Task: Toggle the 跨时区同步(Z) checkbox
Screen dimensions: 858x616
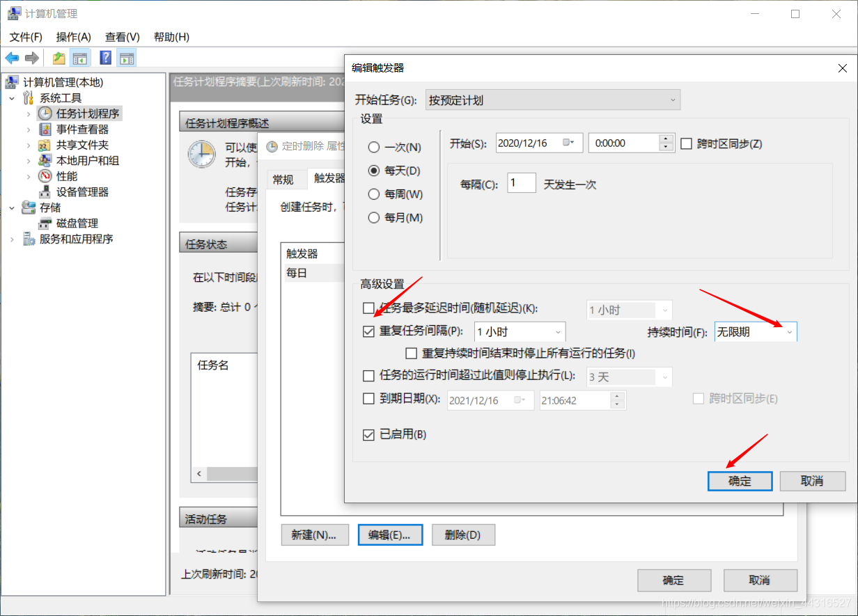Action: (x=686, y=143)
